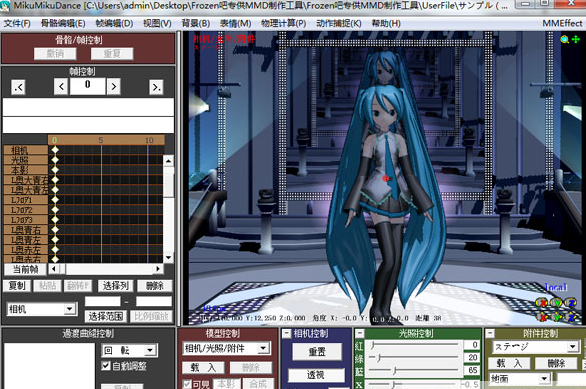Image resolution: width=586 pixels, height=389 pixels.
Task: Open the 物理计算(P) menu
Action: click(x=283, y=24)
